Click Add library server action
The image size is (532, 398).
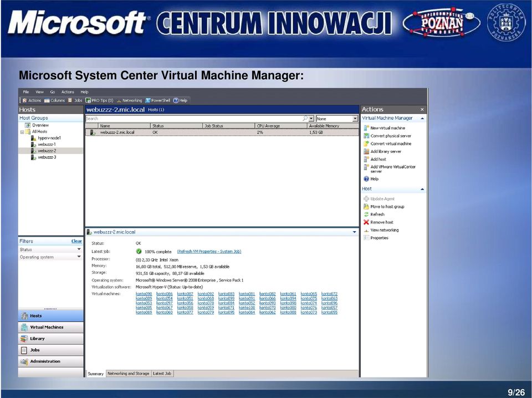[x=382, y=152]
